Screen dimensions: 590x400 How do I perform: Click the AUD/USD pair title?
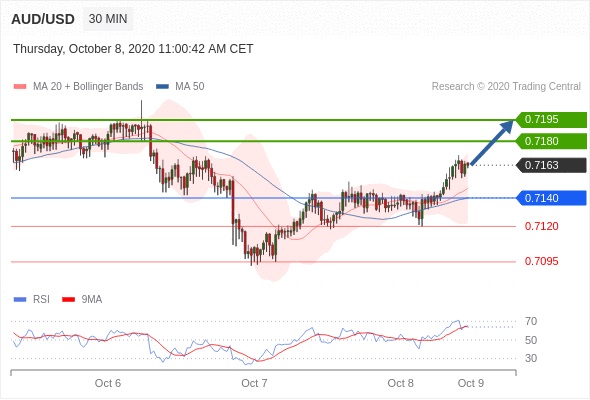pos(43,19)
